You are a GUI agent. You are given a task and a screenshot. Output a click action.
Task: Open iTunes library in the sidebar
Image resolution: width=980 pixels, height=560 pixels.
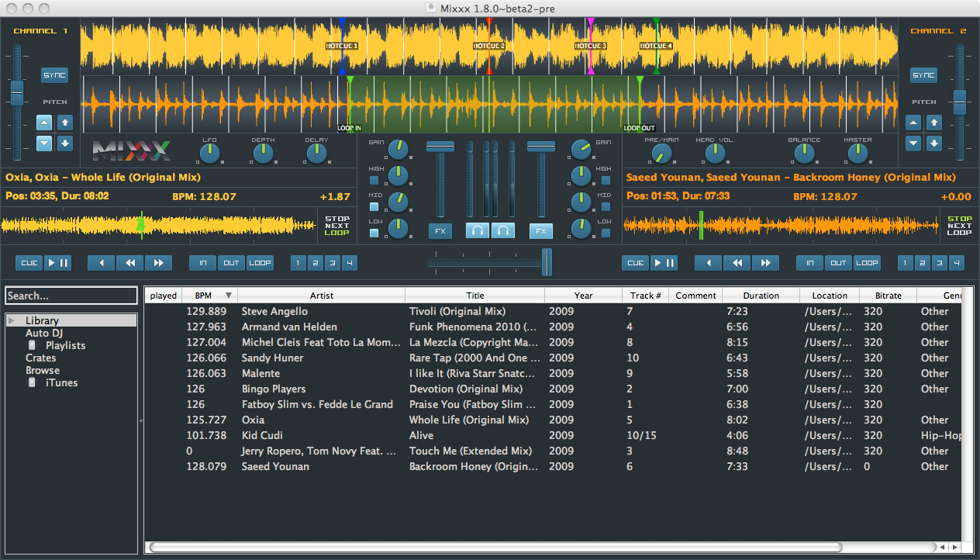[61, 382]
